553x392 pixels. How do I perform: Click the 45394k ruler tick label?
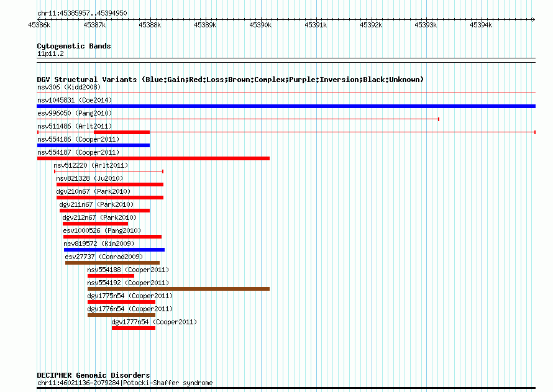point(481,25)
